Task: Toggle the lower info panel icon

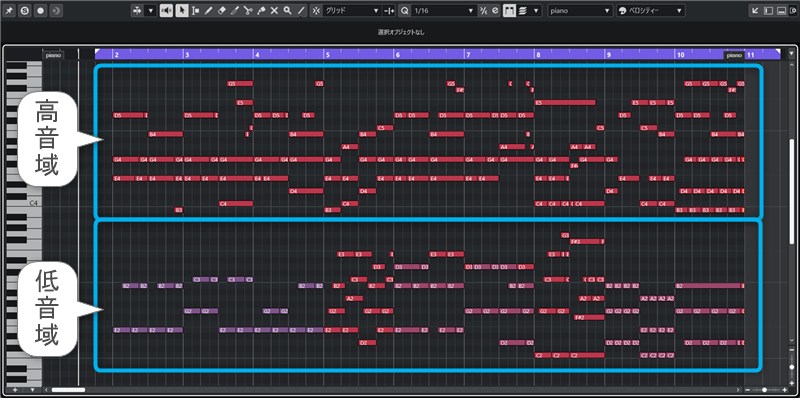Action: (x=781, y=11)
